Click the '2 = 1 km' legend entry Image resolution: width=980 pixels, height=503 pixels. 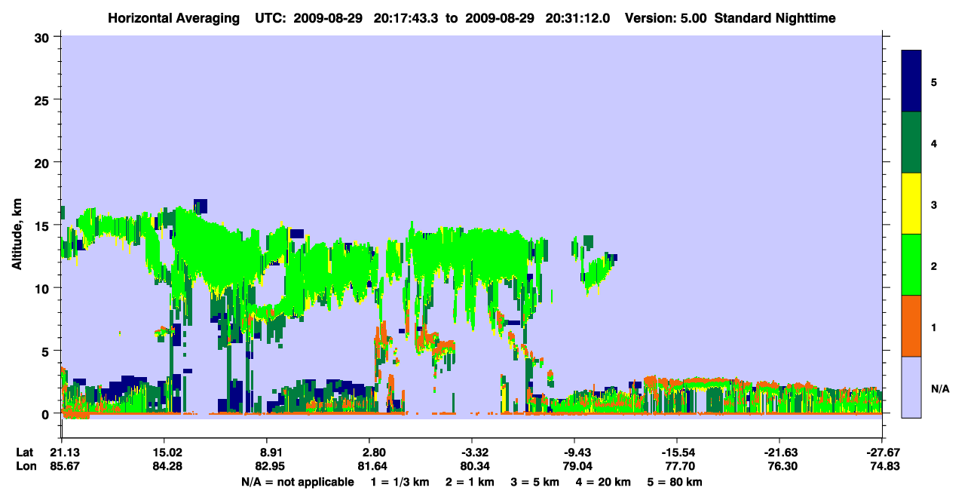(470, 482)
